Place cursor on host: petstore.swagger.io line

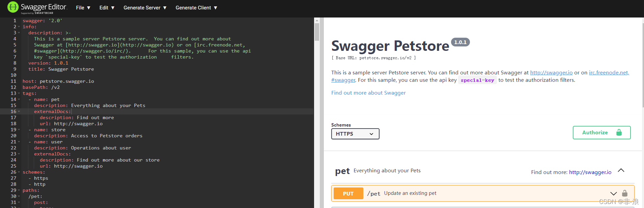tap(58, 81)
